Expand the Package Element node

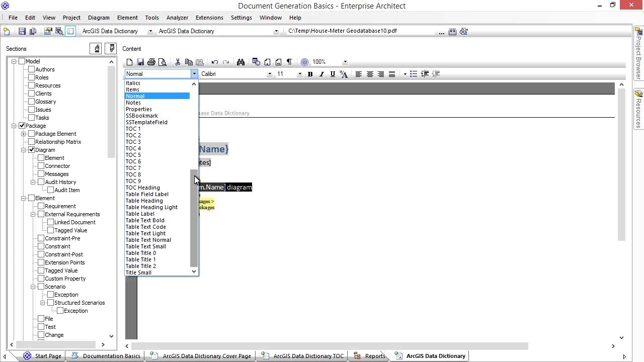pyautogui.click(x=24, y=134)
